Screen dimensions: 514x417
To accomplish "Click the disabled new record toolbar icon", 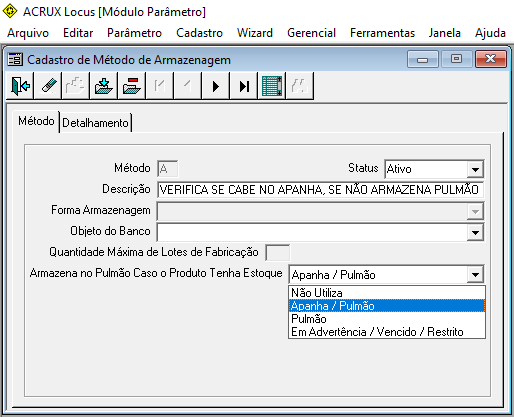I will [76, 86].
